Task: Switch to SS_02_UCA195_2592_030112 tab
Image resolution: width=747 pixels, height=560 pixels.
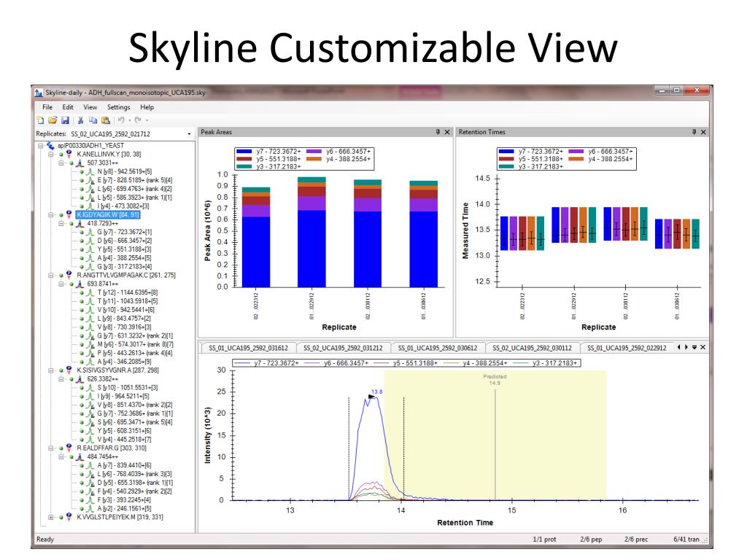Action: pos(532,348)
